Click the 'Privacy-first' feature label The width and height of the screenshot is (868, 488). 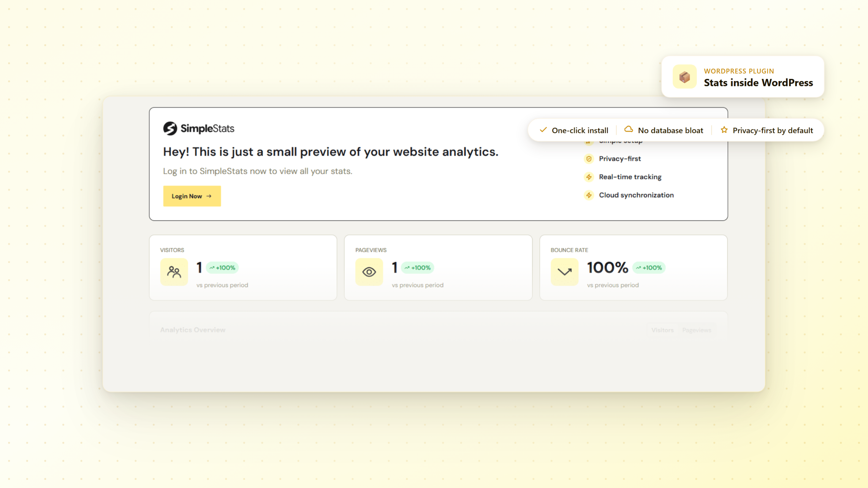pyautogui.click(x=620, y=159)
